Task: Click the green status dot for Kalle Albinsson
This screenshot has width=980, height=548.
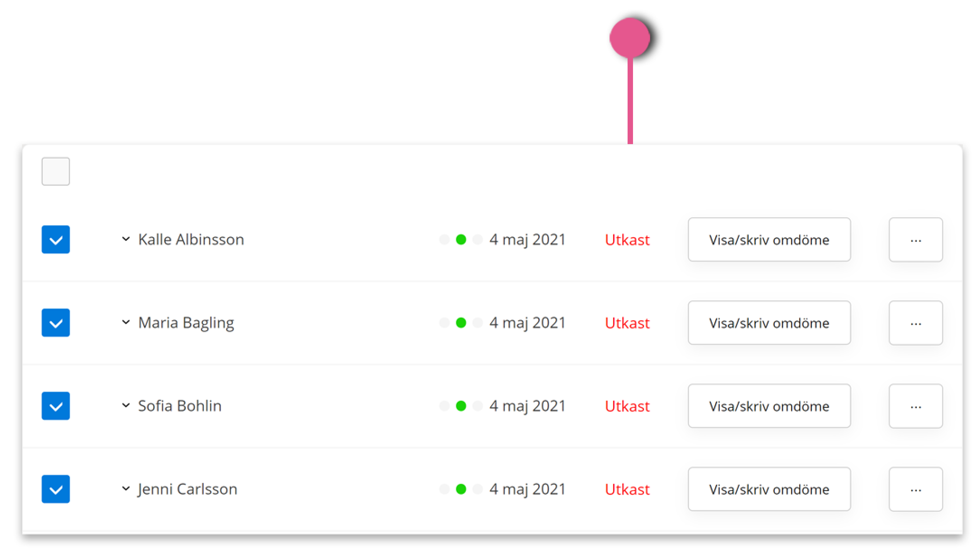Action: pyautogui.click(x=461, y=239)
